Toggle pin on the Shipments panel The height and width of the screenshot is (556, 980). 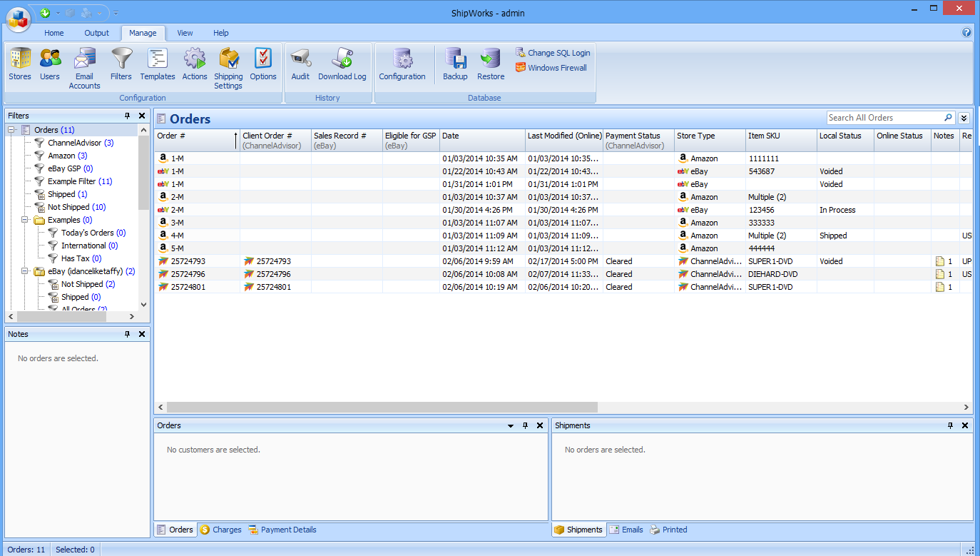[x=950, y=425]
